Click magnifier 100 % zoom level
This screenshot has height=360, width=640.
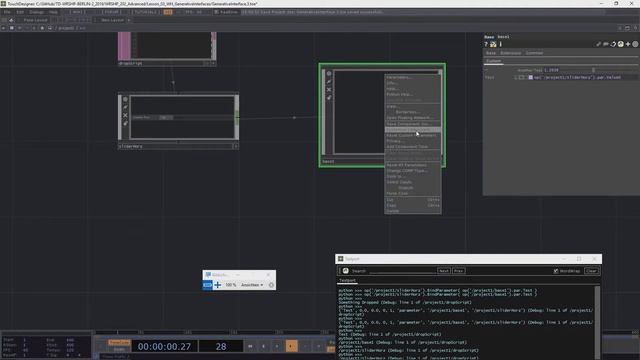[x=231, y=285]
